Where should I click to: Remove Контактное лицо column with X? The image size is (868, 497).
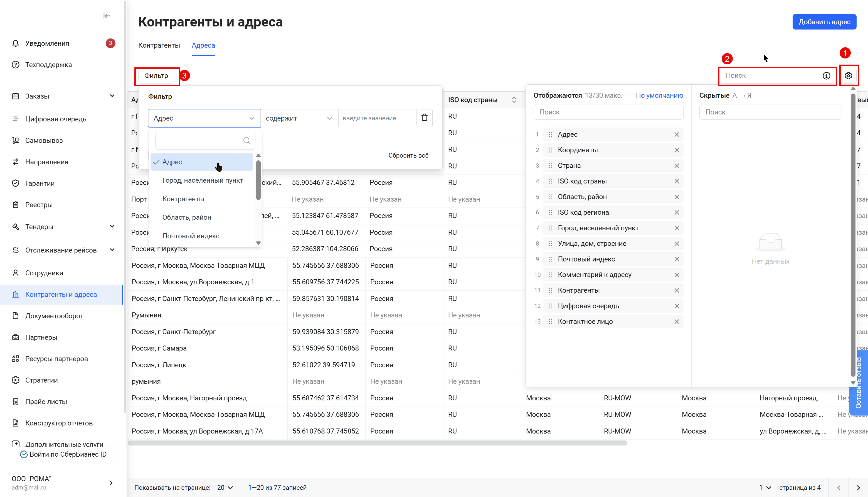tap(677, 322)
